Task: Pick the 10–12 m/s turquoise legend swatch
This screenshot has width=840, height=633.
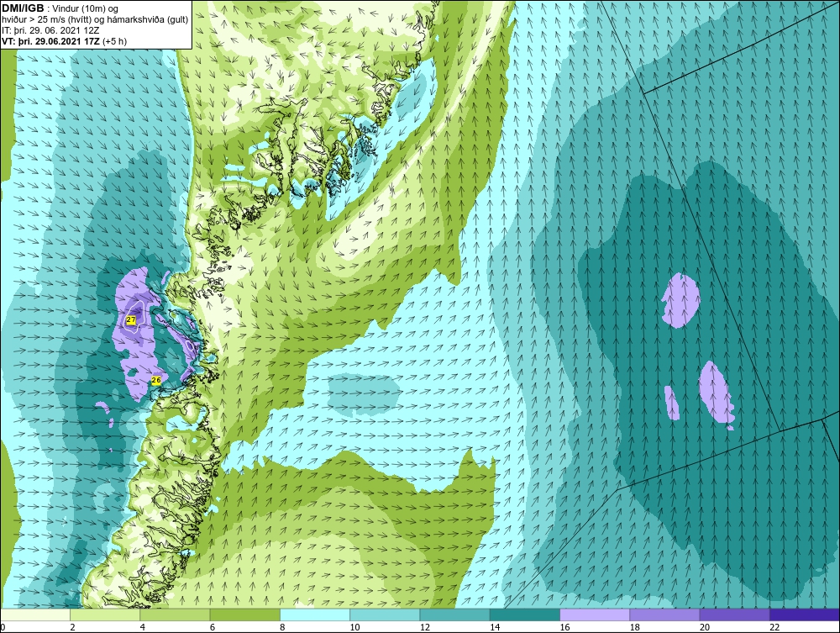Action: [385, 615]
